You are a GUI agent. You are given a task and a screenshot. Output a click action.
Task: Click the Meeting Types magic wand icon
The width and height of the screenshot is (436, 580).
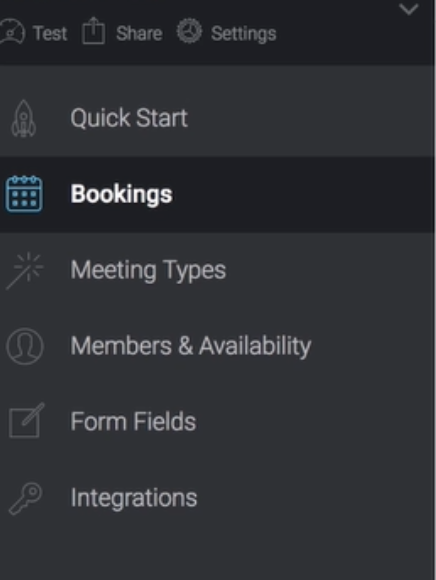tap(24, 270)
